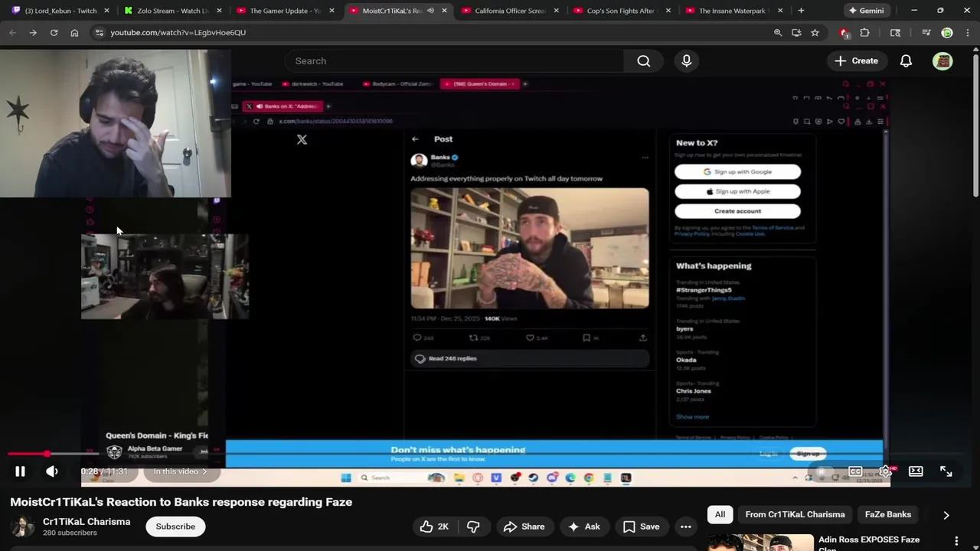This screenshot has width=980, height=551.
Task: Open more actions menu beside Save
Action: (686, 527)
